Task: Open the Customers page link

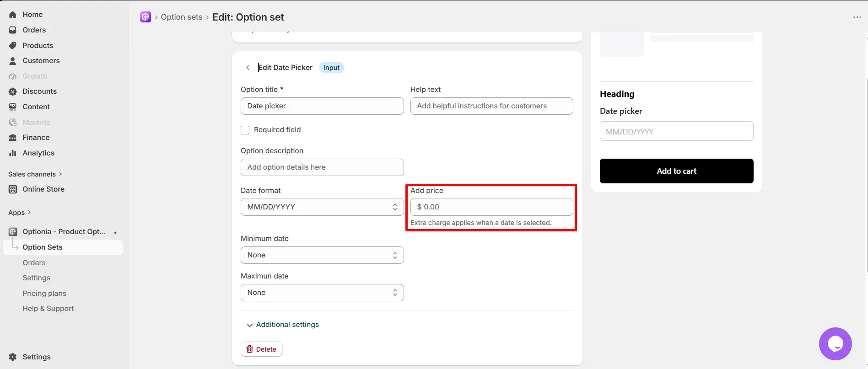Action: 41,61
